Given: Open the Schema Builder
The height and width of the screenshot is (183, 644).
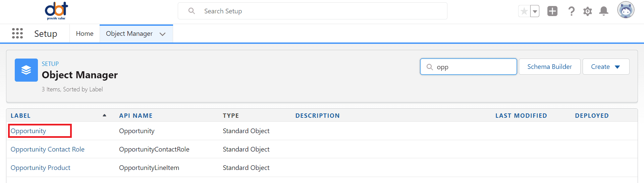Looking at the screenshot, I should (x=549, y=67).
